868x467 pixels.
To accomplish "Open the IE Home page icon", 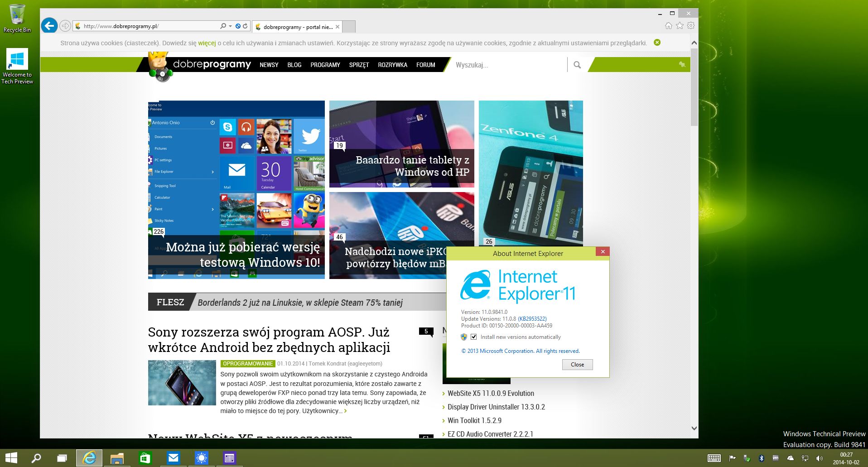I will click(668, 26).
